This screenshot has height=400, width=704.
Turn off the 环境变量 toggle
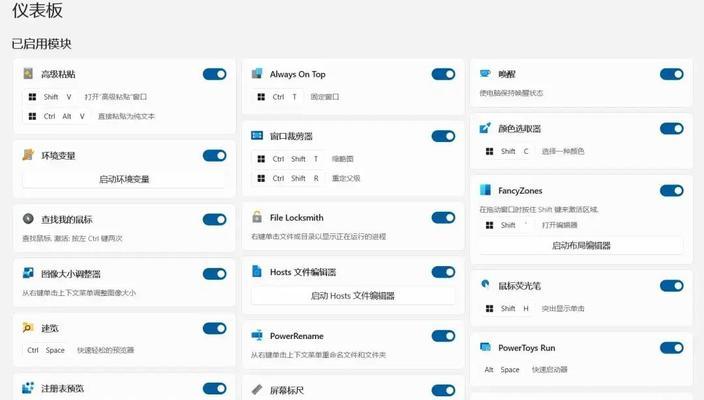pos(215,155)
